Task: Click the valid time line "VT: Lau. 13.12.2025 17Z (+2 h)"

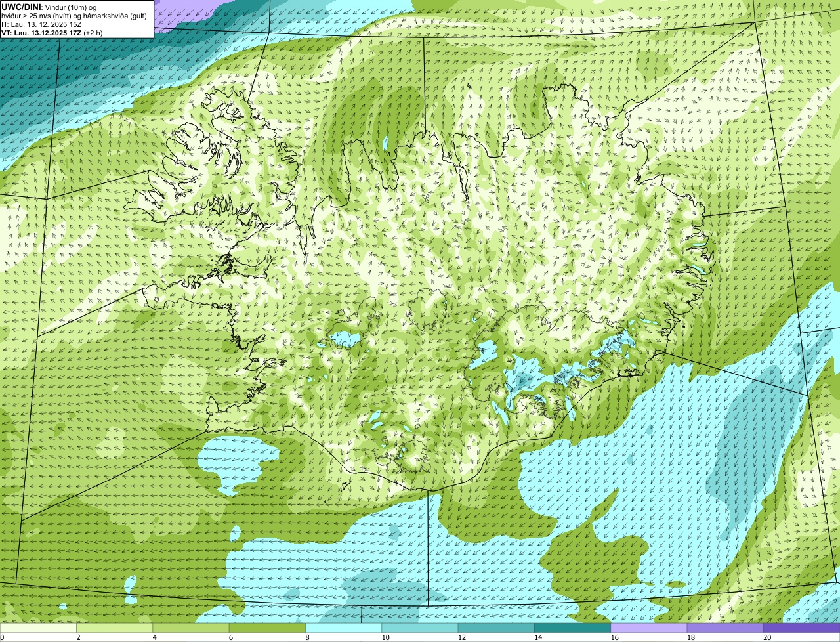Action: click(x=52, y=32)
